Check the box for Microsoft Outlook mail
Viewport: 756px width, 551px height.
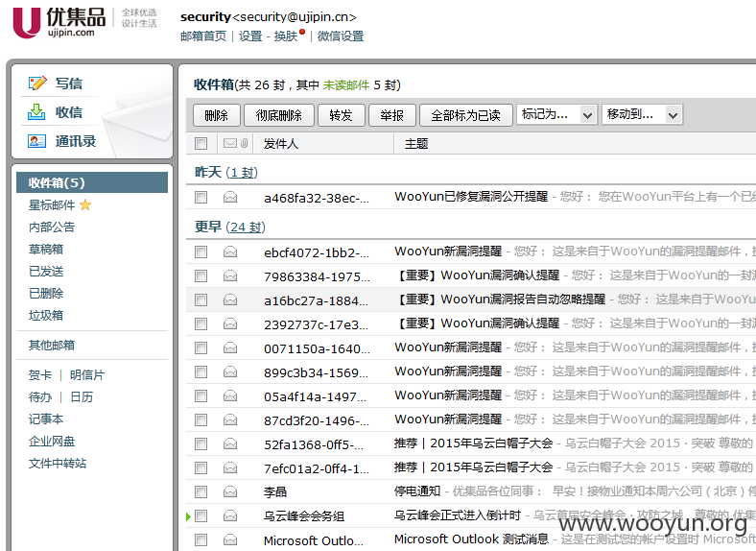tap(201, 539)
